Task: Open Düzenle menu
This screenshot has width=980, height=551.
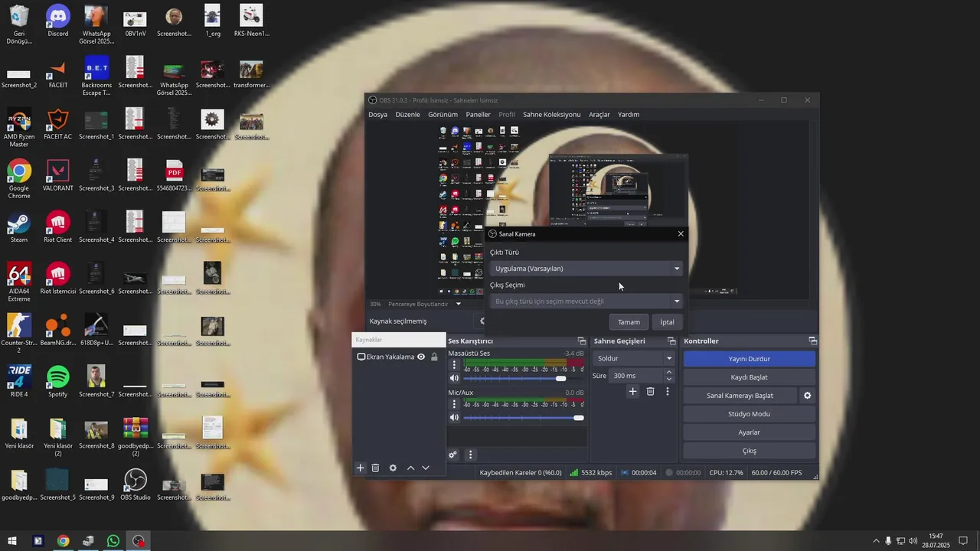Action: [x=407, y=114]
